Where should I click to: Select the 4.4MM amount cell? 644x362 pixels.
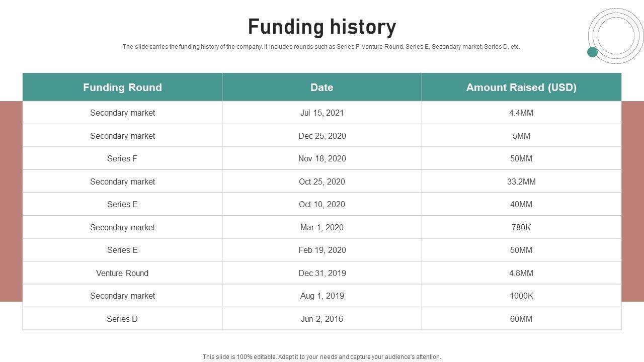click(521, 113)
